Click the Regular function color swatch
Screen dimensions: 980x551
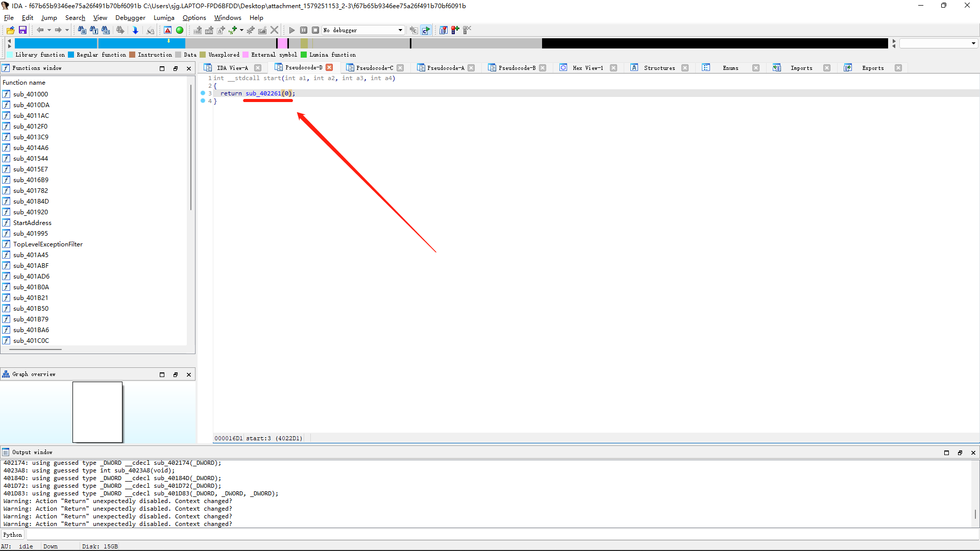pos(71,55)
